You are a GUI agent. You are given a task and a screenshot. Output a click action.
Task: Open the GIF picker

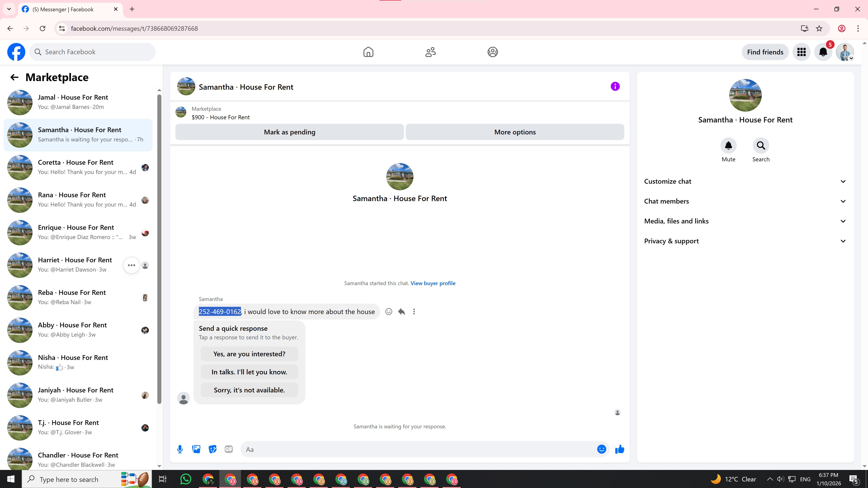[229, 449]
